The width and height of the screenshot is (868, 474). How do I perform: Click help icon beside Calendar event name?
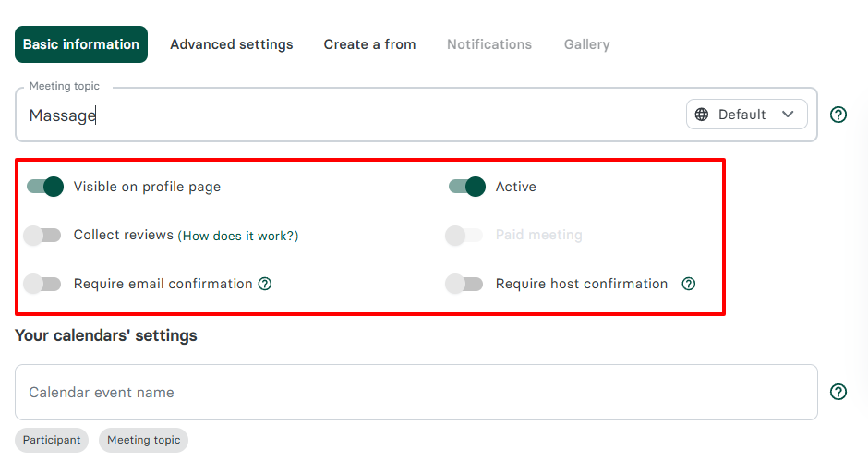coord(838,392)
